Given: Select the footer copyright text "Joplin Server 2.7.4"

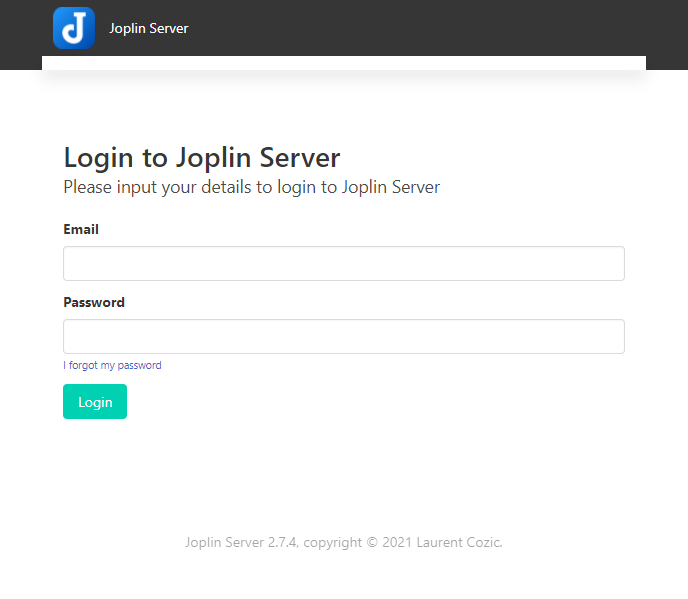Looking at the screenshot, I should (x=241, y=542).
